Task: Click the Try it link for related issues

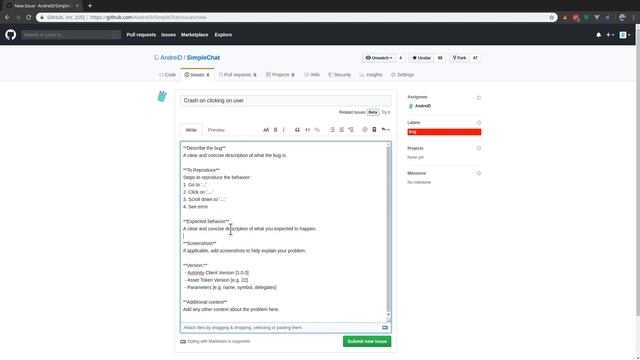Action: pyautogui.click(x=386, y=112)
